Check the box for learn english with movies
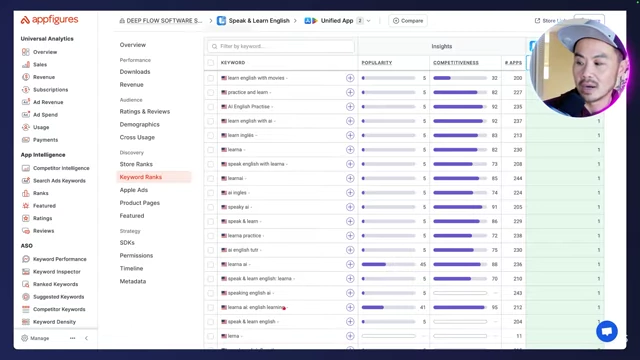The height and width of the screenshot is (360, 640). coord(211,78)
